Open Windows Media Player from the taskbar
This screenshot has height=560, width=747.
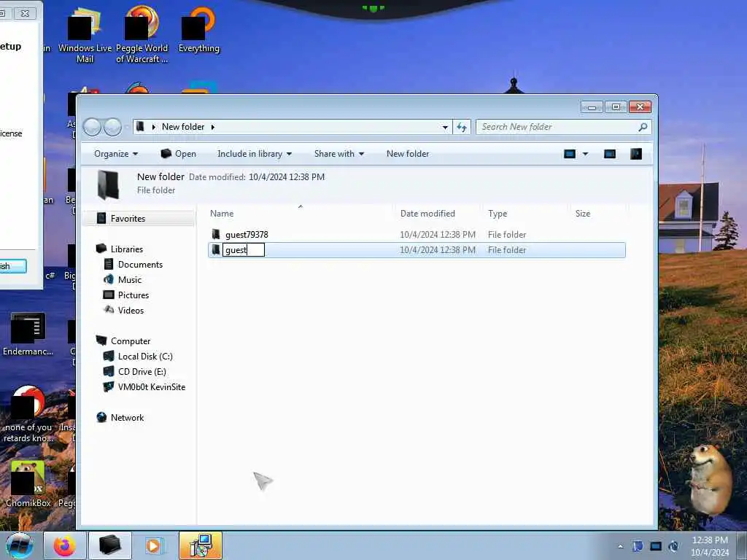coord(153,545)
